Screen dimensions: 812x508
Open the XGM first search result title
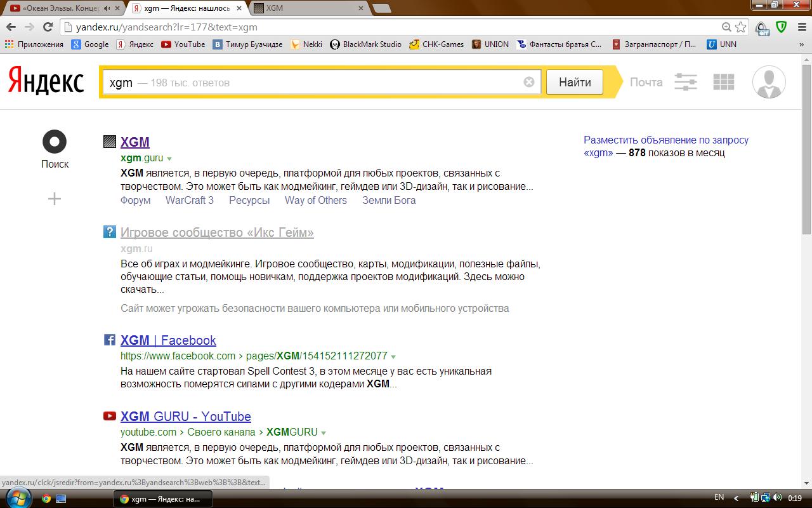pos(135,142)
